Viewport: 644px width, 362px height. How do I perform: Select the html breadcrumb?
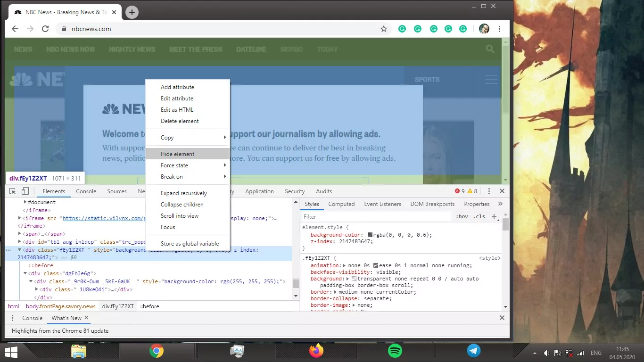coord(14,306)
